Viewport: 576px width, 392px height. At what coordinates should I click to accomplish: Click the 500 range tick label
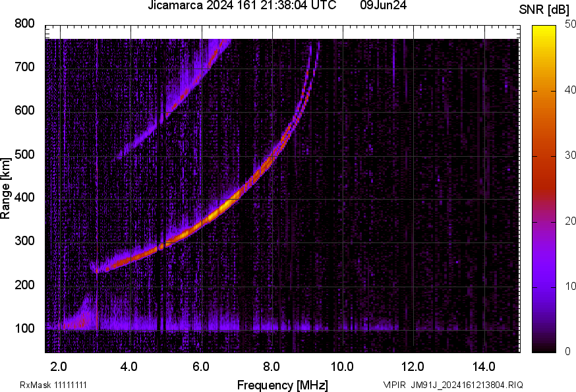tap(24, 154)
